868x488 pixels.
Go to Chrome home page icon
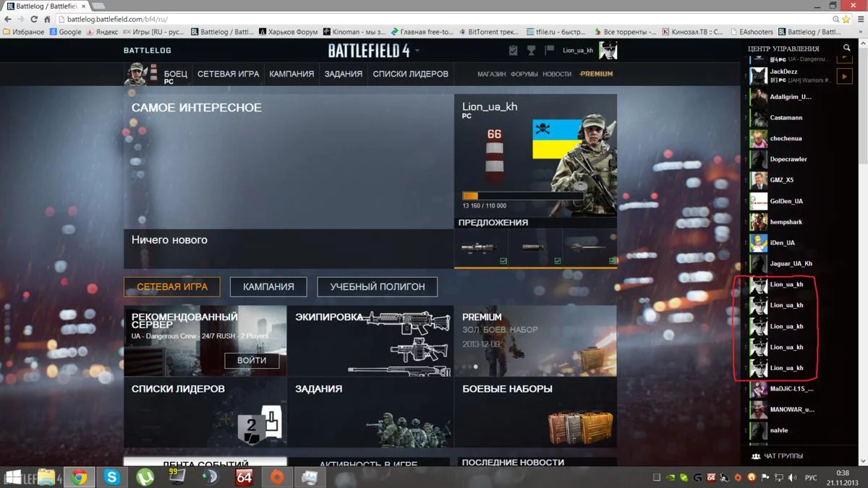(x=47, y=20)
